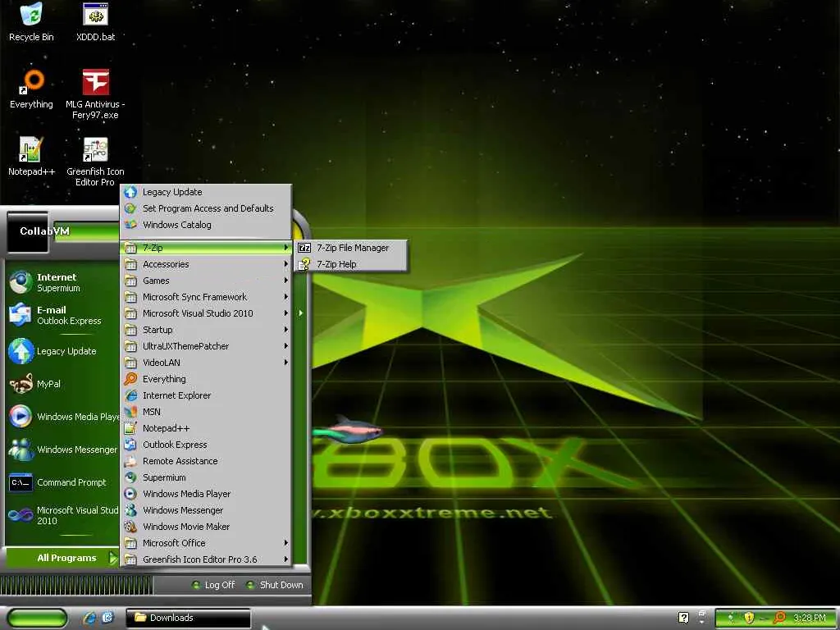This screenshot has height=630, width=840.
Task: Launch Everything from All Programs list
Action: click(206, 379)
